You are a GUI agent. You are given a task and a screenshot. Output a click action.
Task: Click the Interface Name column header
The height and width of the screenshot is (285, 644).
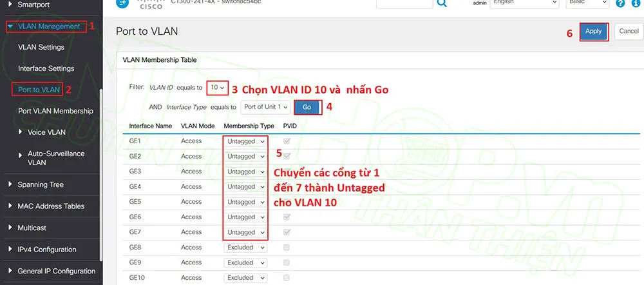pyautogui.click(x=150, y=126)
